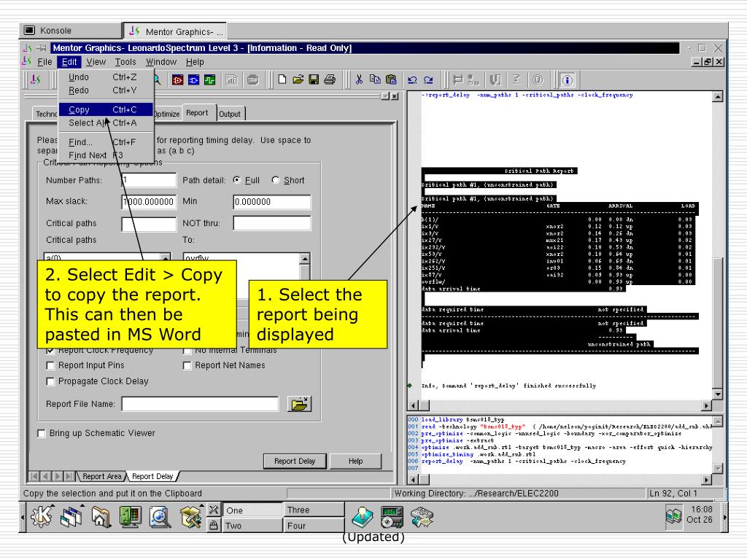Click the Number Paths input field

(149, 180)
